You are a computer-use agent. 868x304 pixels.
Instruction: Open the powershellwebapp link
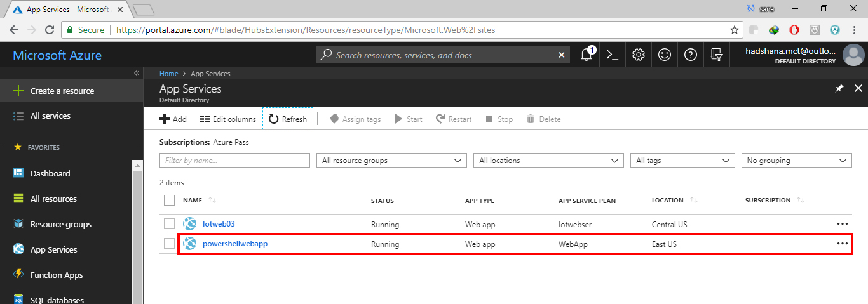point(235,244)
